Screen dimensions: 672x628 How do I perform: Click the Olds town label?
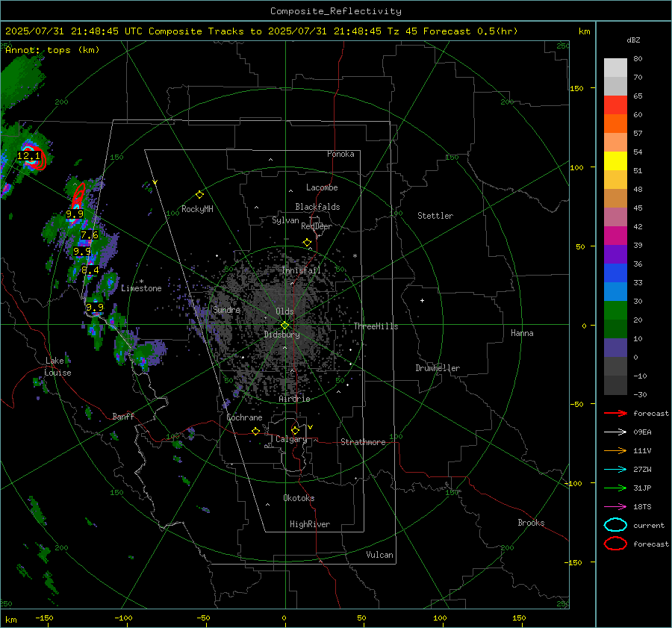(x=284, y=311)
